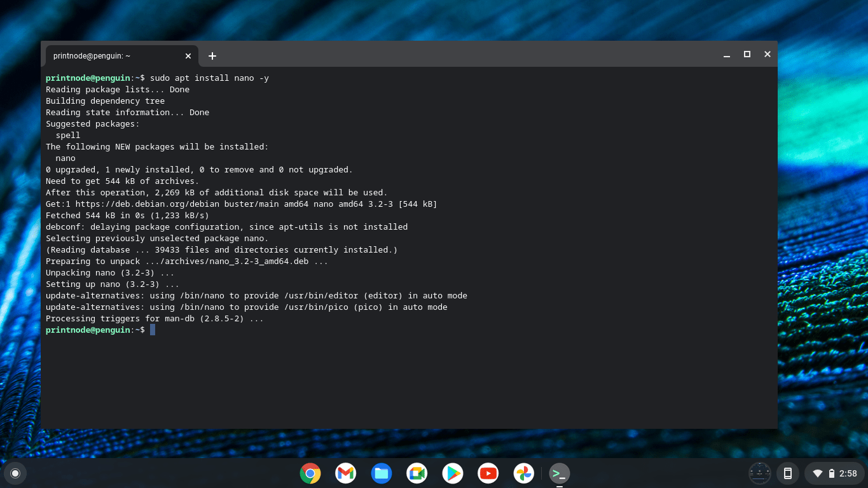Click the 'debconf: delaying package configuration' line
This screenshot has height=488, width=868.
coord(227,227)
